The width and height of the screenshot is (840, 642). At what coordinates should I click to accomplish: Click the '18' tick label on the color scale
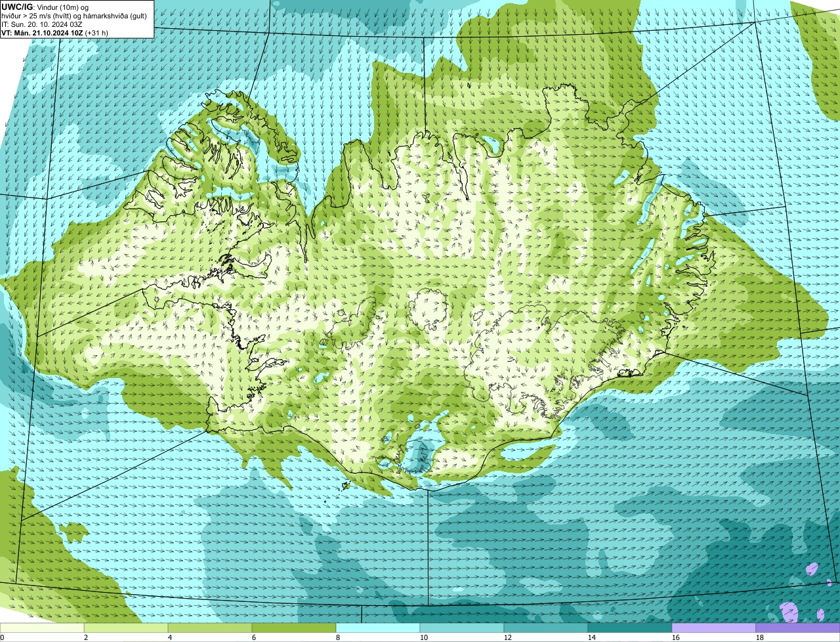click(760, 637)
